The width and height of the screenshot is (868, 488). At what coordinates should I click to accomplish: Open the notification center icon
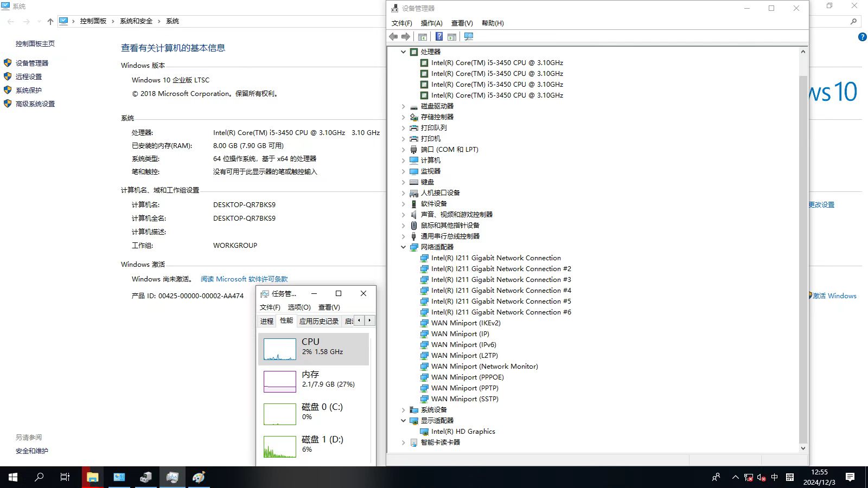coord(850,477)
